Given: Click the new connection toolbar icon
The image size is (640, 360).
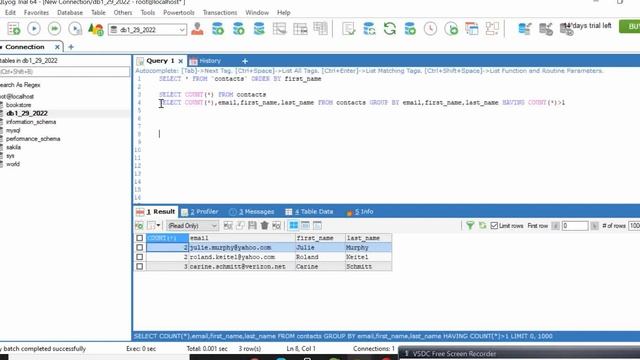Looking at the screenshot, I should [13, 29].
